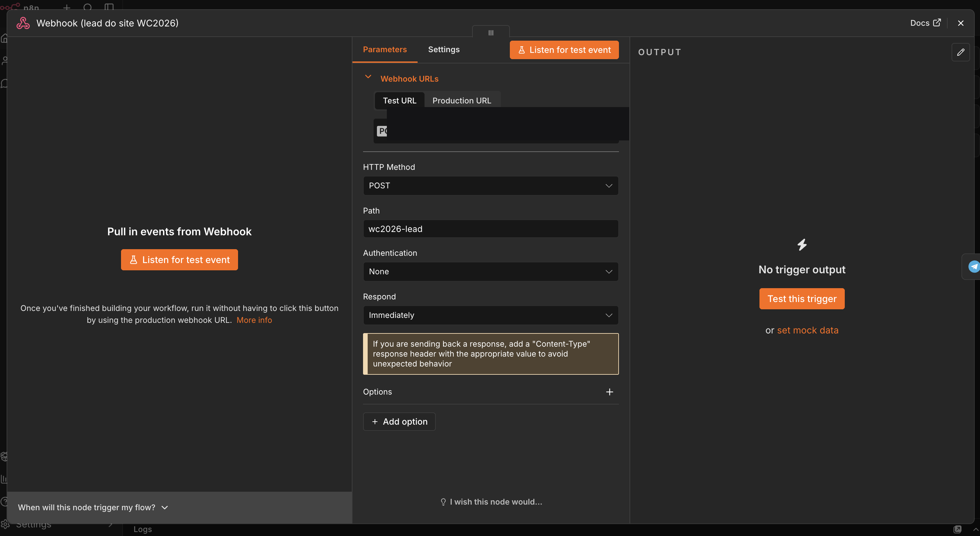Select Production URL tab

click(462, 100)
